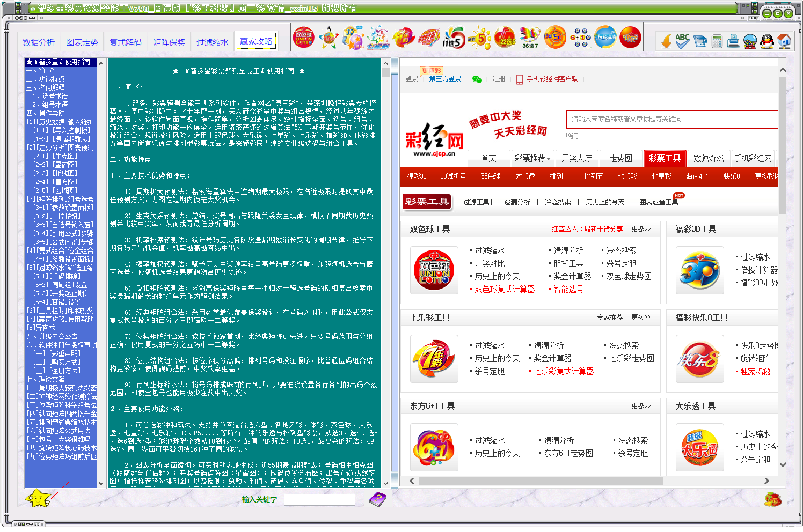Go to 开奖大厅 in the web nav
The width and height of the screenshot is (803, 532).
click(x=576, y=158)
